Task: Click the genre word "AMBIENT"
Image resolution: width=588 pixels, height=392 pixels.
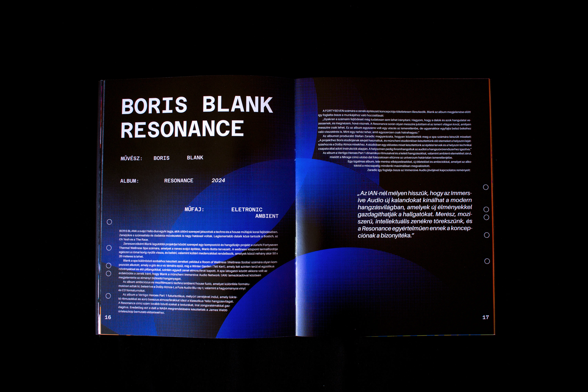Action: click(267, 216)
